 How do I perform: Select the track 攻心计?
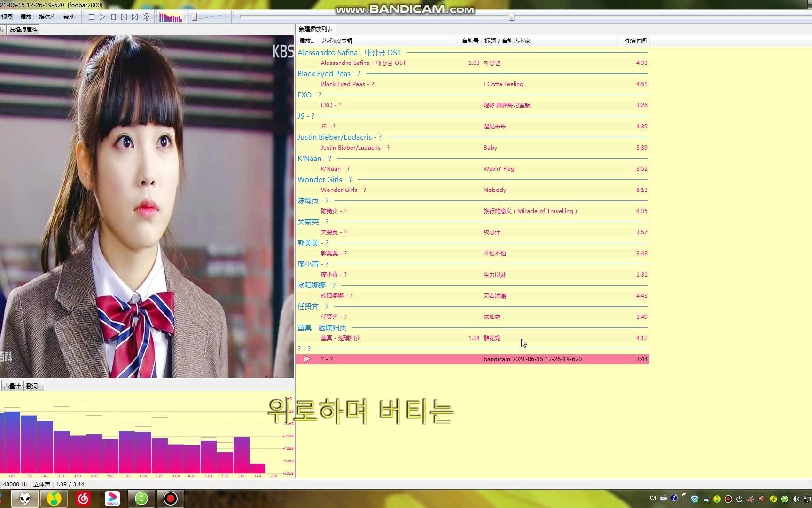(472, 232)
